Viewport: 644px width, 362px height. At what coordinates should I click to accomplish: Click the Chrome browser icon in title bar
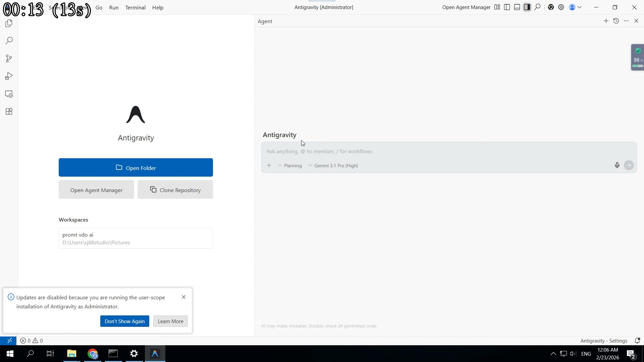tap(551, 7)
